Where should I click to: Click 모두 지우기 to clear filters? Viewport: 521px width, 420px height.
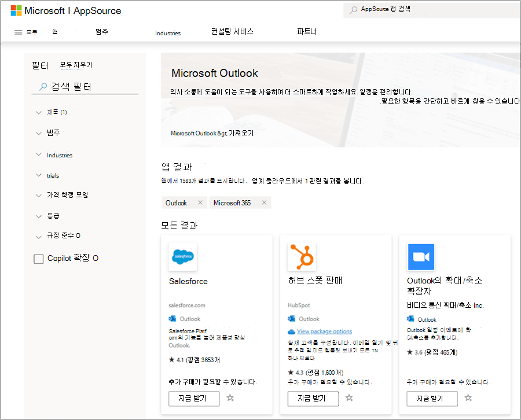click(x=76, y=65)
